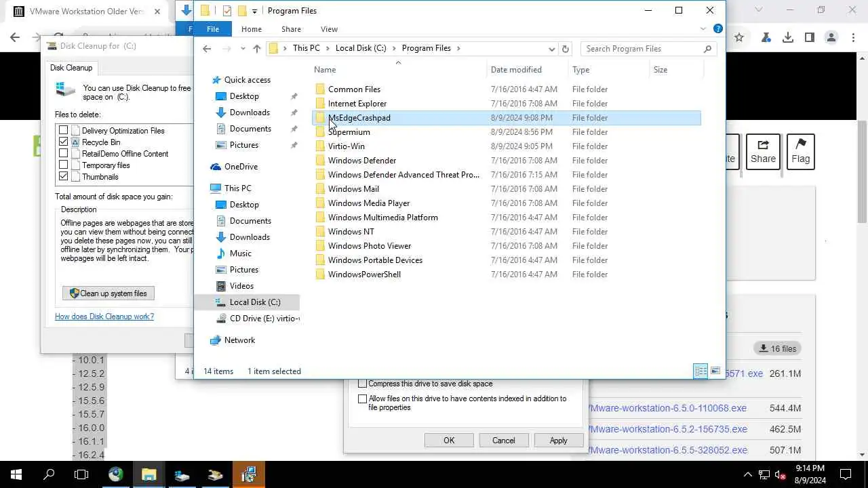The width and height of the screenshot is (868, 488).
Task: Toggle the browser side panel icon
Action: point(810,38)
